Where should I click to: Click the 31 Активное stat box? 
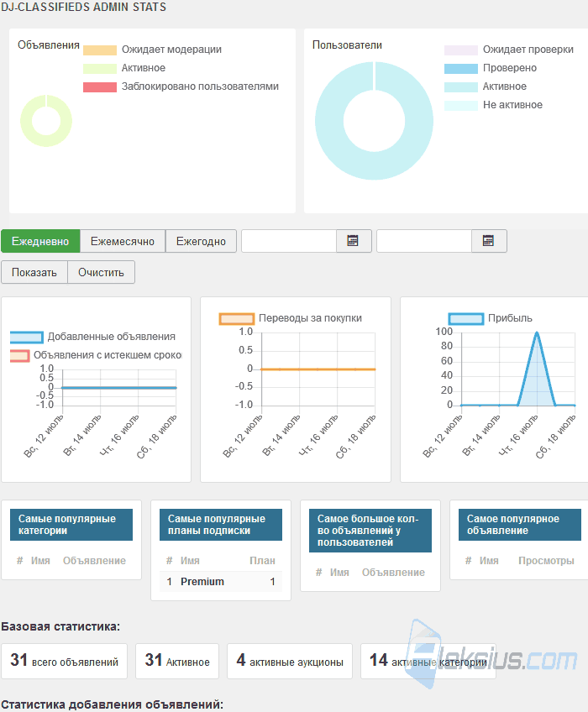click(x=177, y=661)
